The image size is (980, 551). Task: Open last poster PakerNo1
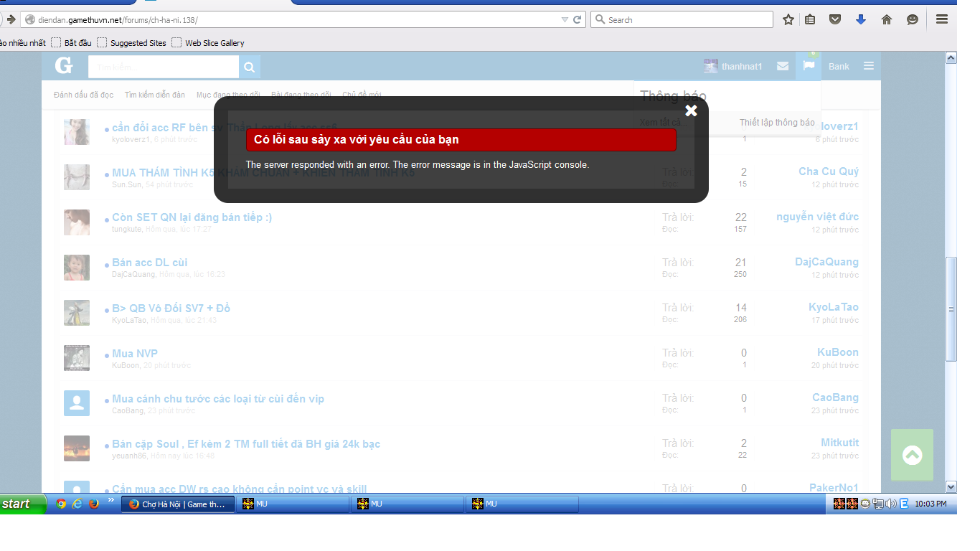(x=834, y=488)
